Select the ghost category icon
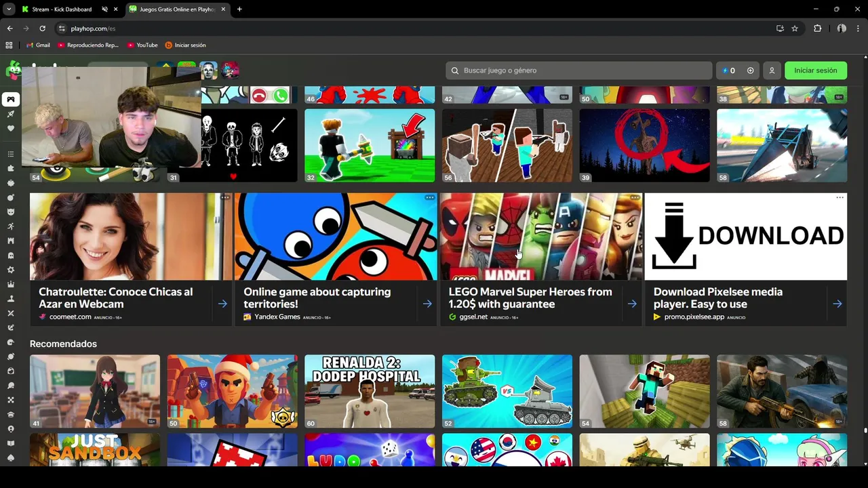The width and height of the screenshot is (868, 488). click(x=11, y=256)
